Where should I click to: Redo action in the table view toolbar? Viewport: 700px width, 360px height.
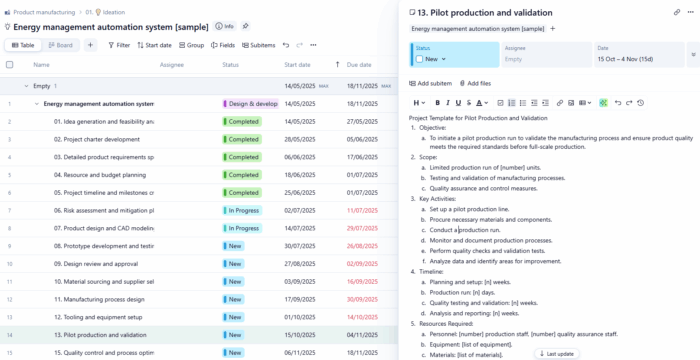(299, 45)
